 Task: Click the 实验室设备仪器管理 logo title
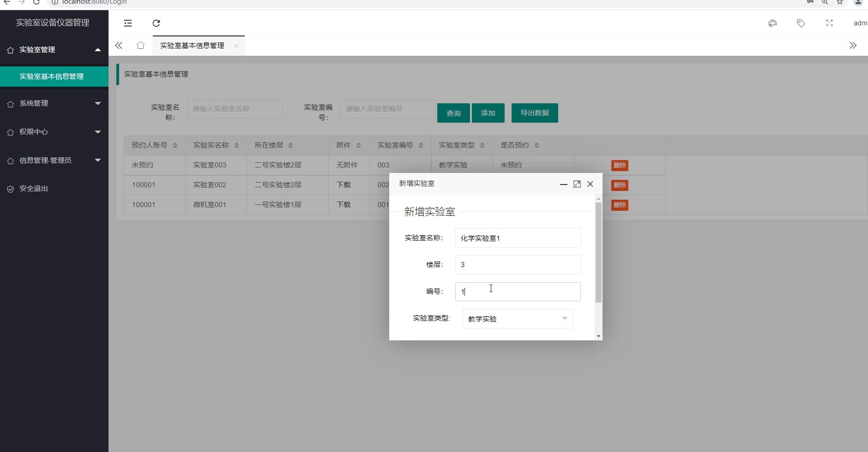coord(53,23)
